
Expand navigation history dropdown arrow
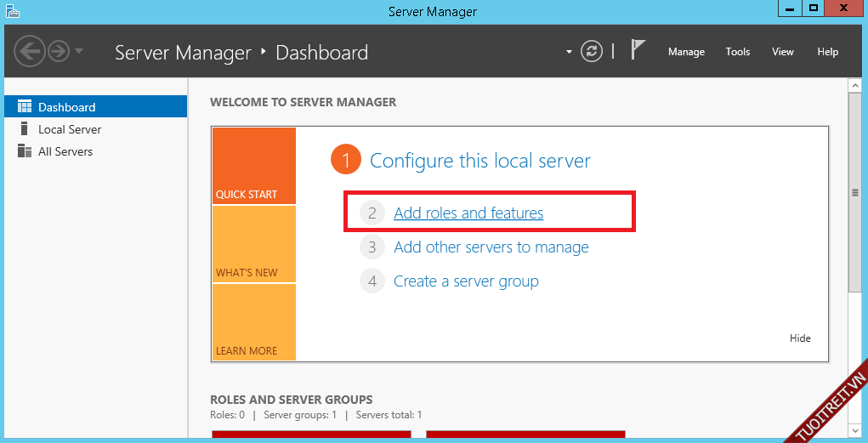point(79,51)
